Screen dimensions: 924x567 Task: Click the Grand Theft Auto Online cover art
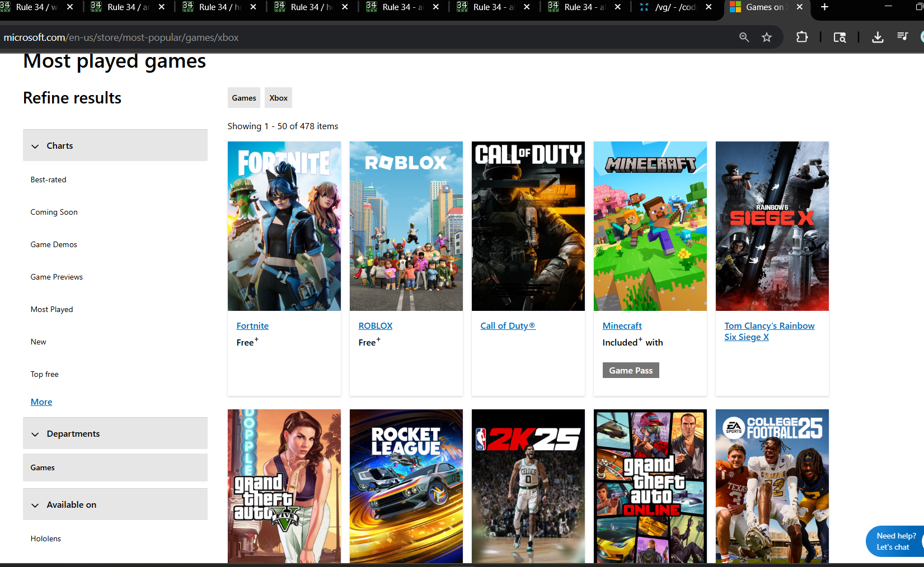click(x=650, y=486)
